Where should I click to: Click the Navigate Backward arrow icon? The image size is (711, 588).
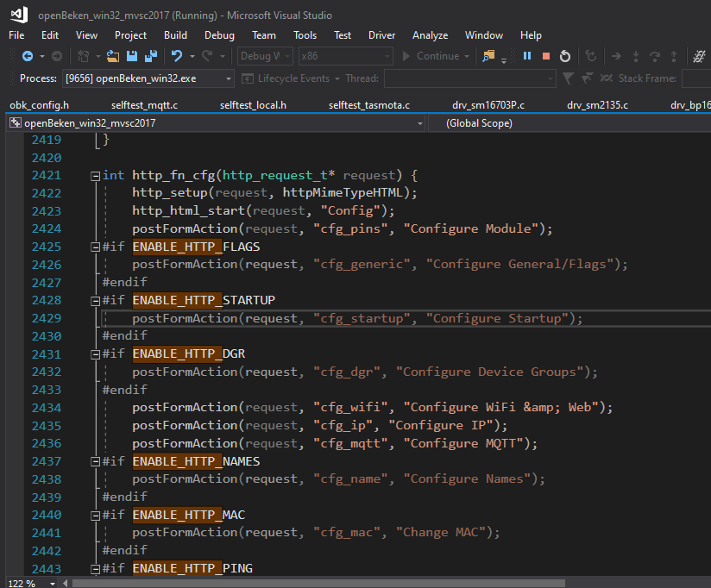(28, 56)
